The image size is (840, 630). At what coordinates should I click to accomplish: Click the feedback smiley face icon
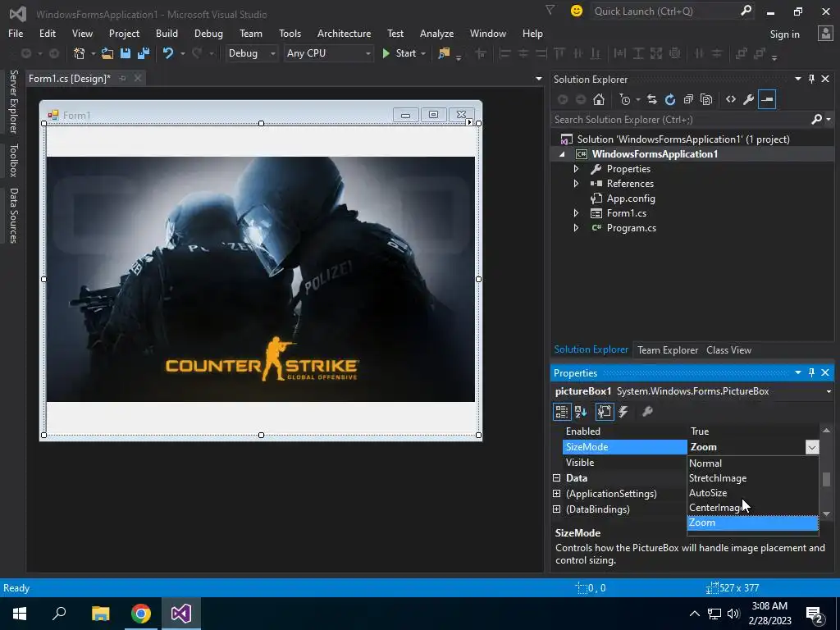pos(577,11)
